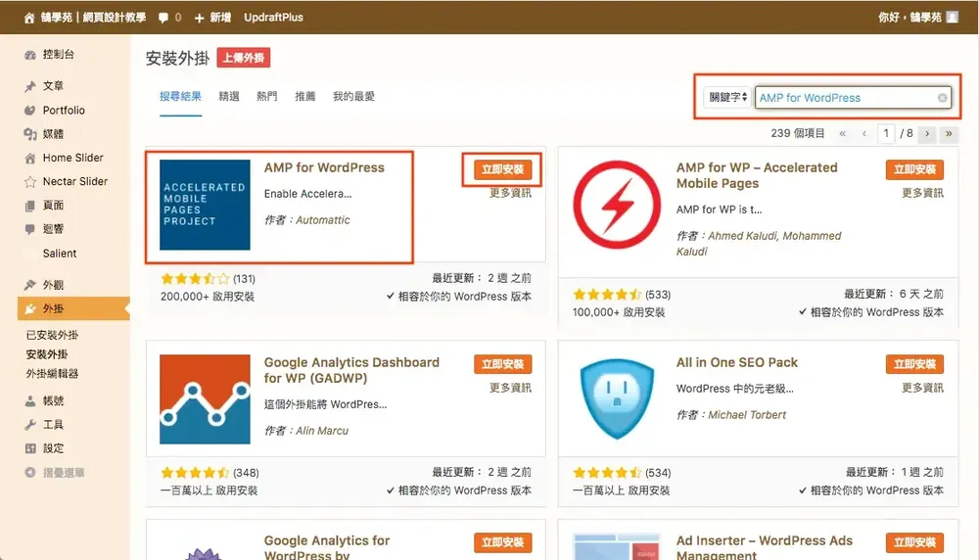Screen dimensions: 979x560
Task: Switch to the 我的最愛 tab
Action: (354, 96)
